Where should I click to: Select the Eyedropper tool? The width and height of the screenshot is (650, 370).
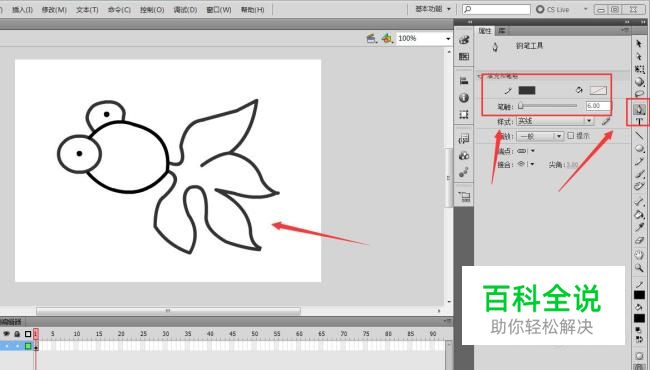point(639,227)
